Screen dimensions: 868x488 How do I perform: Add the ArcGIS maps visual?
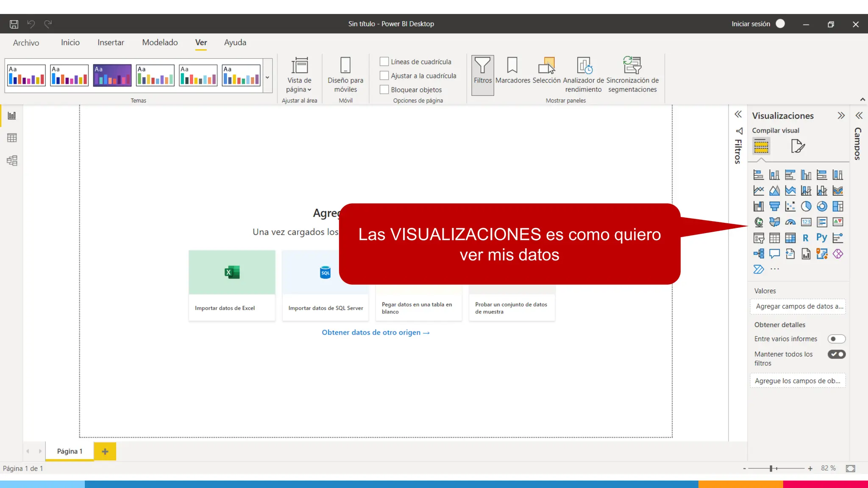[822, 254]
